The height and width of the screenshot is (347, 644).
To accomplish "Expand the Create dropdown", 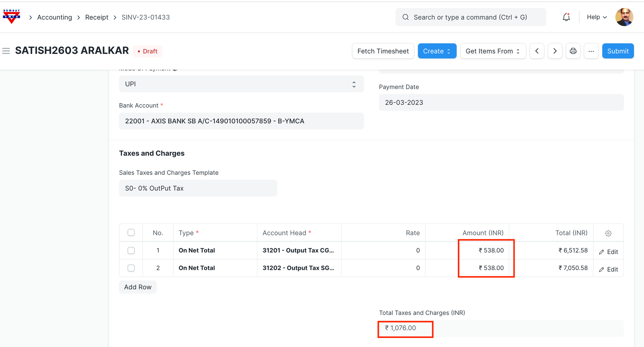I will pos(437,51).
